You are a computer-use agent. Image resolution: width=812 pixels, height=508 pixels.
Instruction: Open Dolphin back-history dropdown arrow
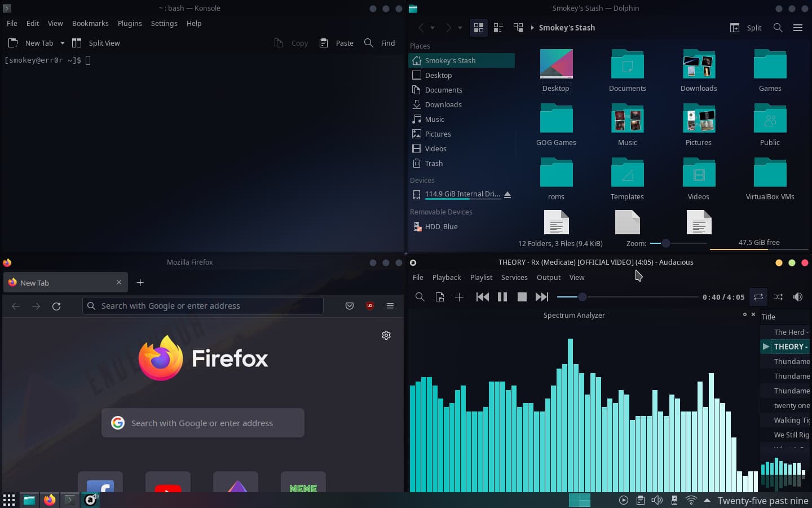(433, 28)
